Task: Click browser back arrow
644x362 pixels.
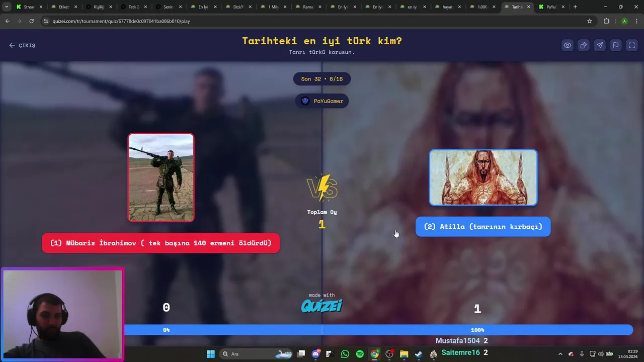Action: point(7,21)
